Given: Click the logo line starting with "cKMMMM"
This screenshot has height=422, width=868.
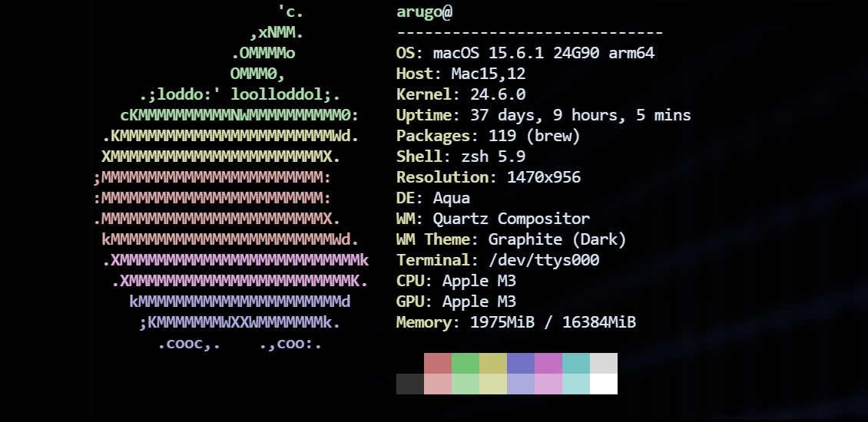Looking at the screenshot, I should coord(240,115).
